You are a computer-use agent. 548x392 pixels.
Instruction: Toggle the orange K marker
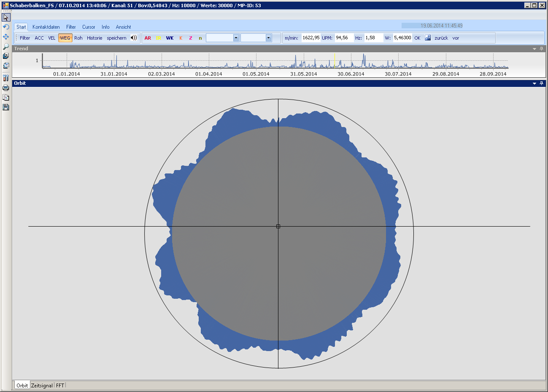click(x=181, y=38)
